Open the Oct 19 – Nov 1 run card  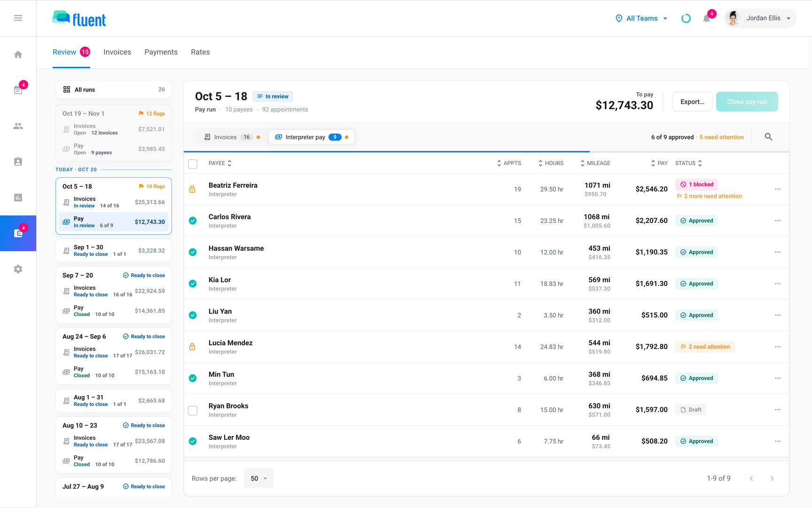(114, 133)
